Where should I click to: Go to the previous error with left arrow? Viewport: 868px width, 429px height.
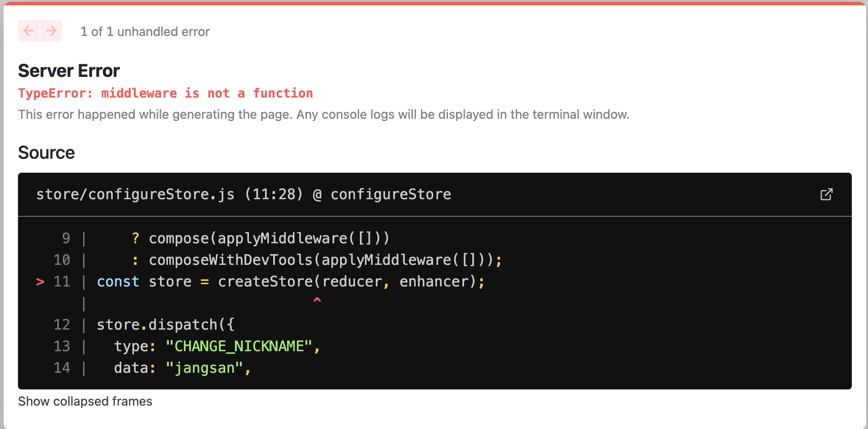[29, 31]
